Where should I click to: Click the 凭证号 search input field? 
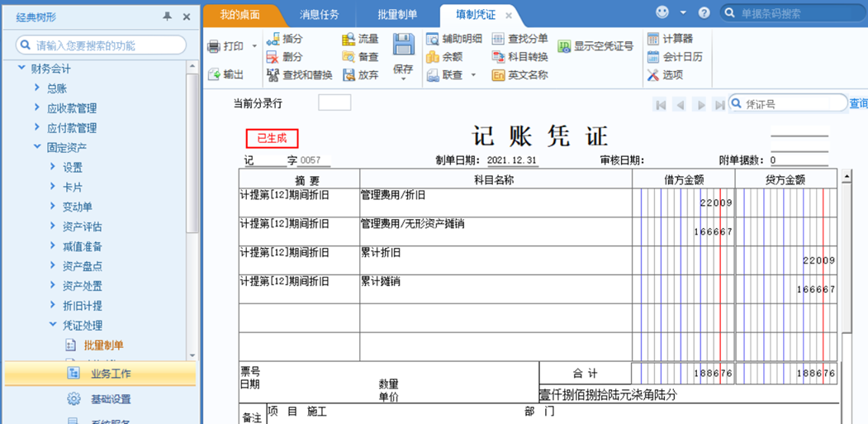[x=795, y=103]
